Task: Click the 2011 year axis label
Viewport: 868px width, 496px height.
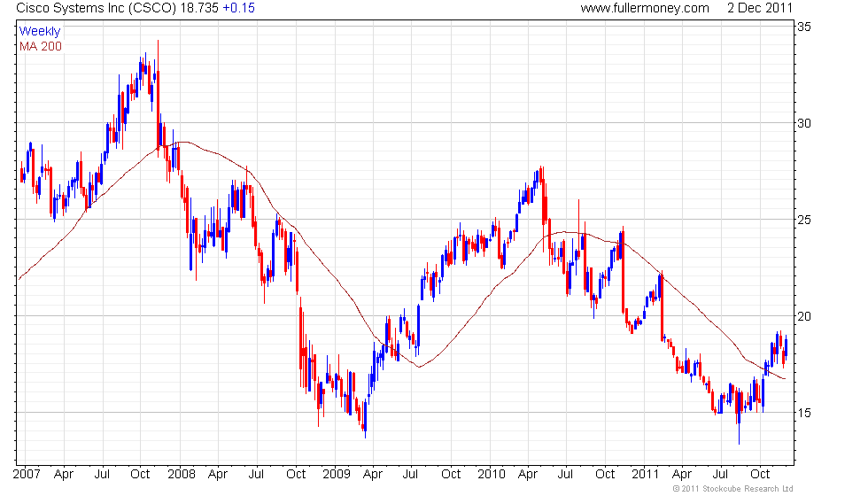Action: (x=646, y=475)
